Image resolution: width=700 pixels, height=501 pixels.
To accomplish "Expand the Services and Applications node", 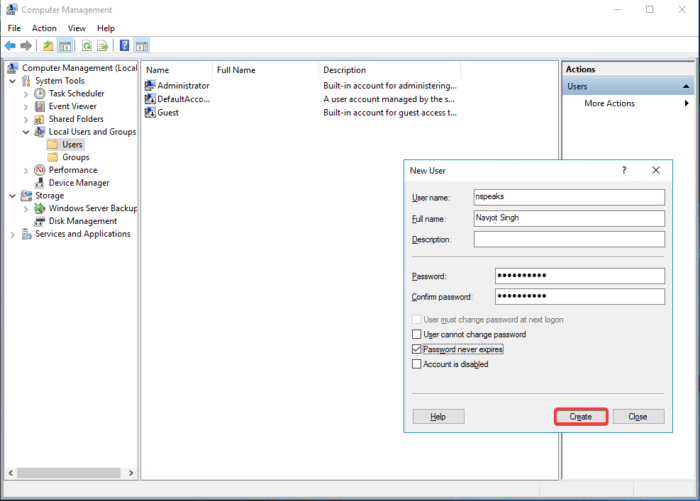I will coord(12,234).
